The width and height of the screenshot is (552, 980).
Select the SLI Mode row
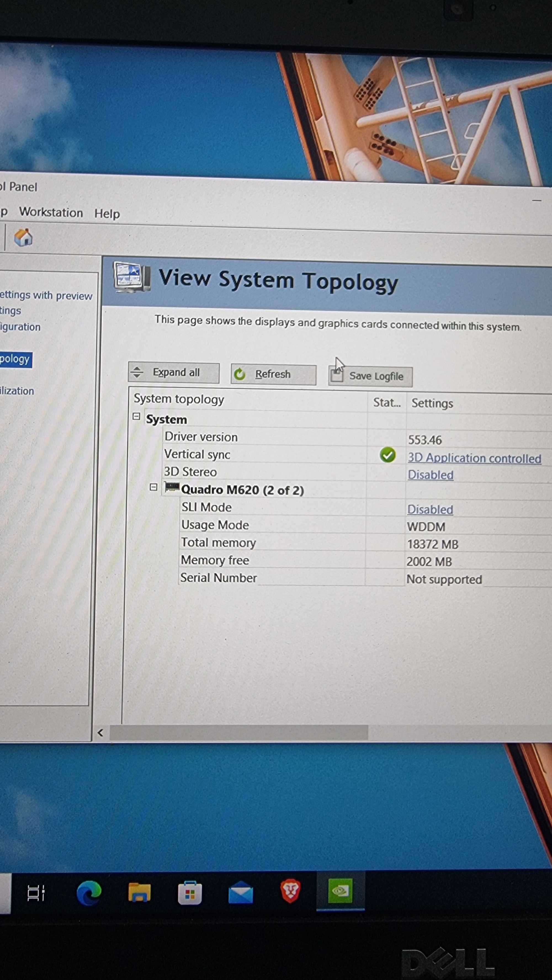pos(207,507)
